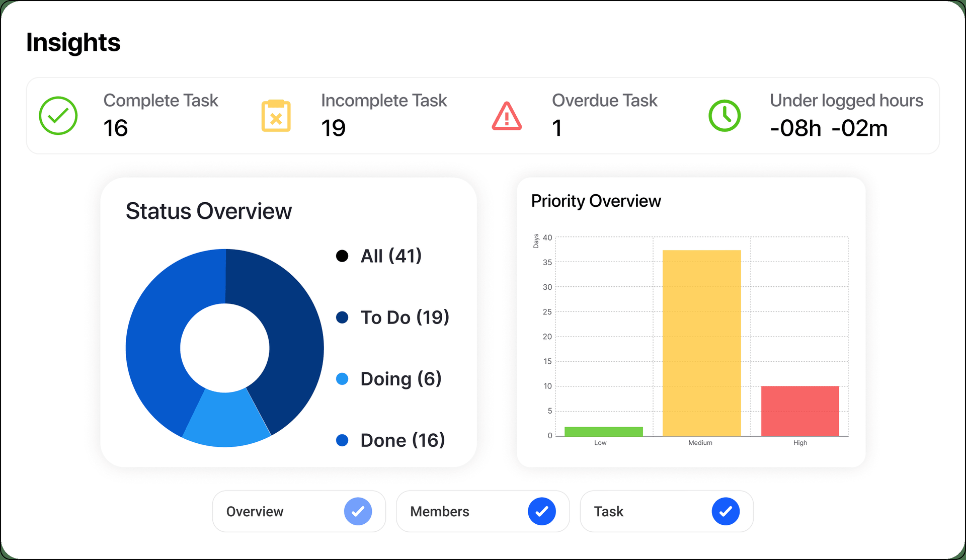Screen dimensions: 966x560
Task: Toggle the Task checkmark
Action: click(x=726, y=511)
